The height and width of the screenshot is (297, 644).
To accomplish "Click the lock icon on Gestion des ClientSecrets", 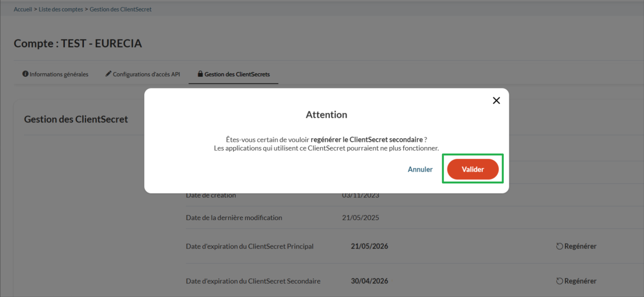I will point(200,74).
